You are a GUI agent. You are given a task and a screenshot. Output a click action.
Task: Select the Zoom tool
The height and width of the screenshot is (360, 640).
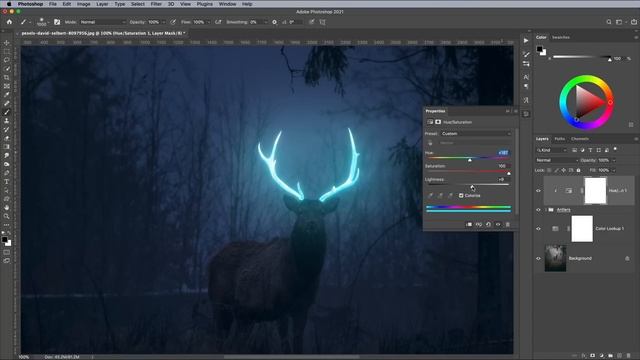coord(7,216)
